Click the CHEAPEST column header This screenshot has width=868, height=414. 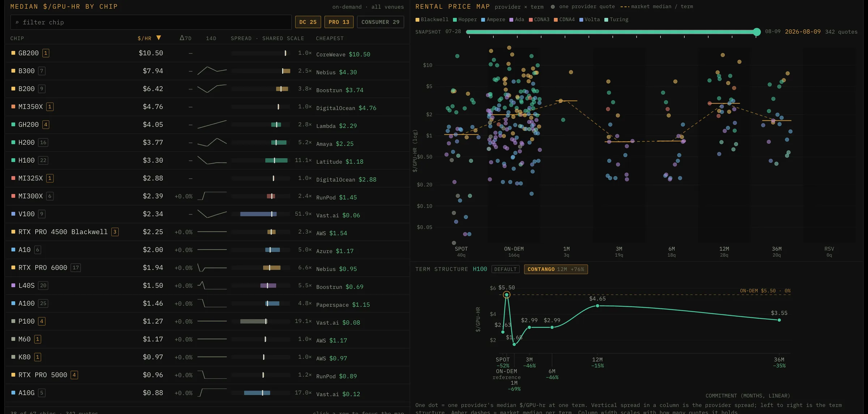point(330,38)
